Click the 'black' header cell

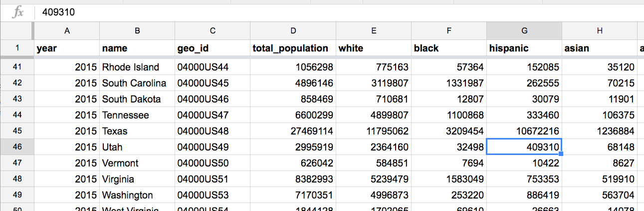tap(449, 48)
